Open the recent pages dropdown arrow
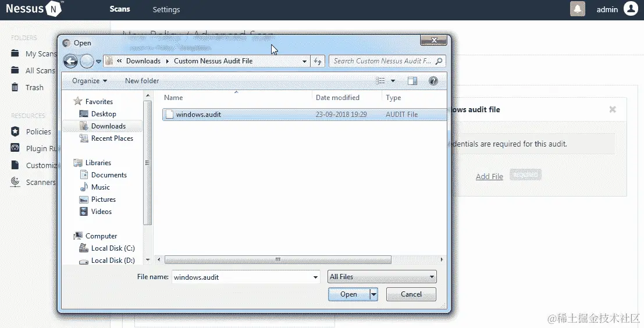This screenshot has height=328, width=644. (98, 62)
